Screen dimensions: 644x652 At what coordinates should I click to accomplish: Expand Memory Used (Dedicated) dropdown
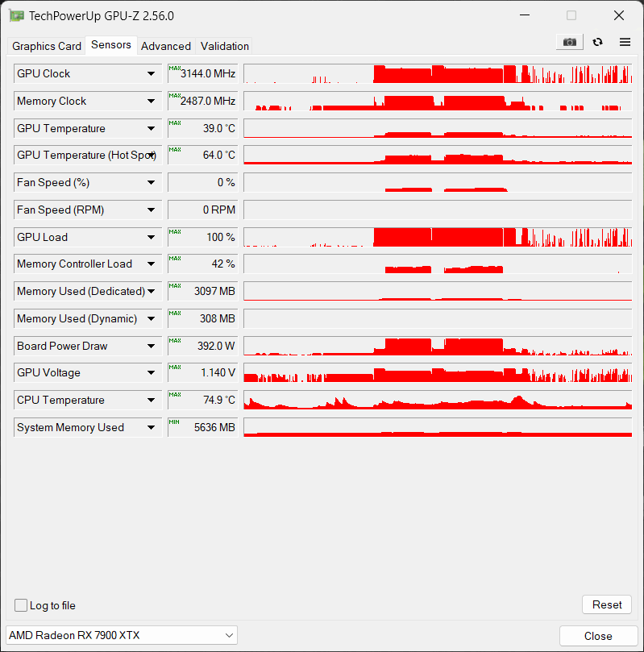click(151, 292)
